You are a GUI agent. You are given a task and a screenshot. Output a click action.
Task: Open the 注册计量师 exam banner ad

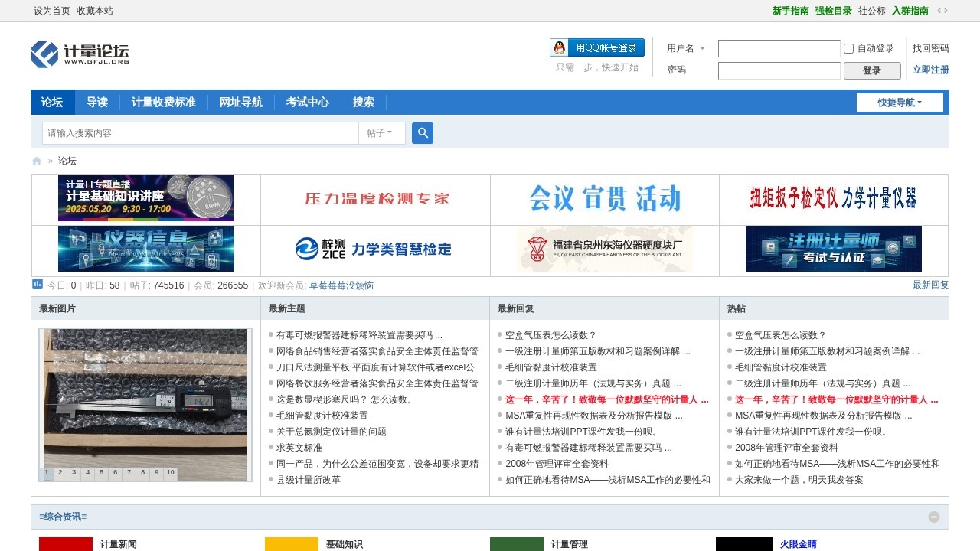tap(833, 249)
